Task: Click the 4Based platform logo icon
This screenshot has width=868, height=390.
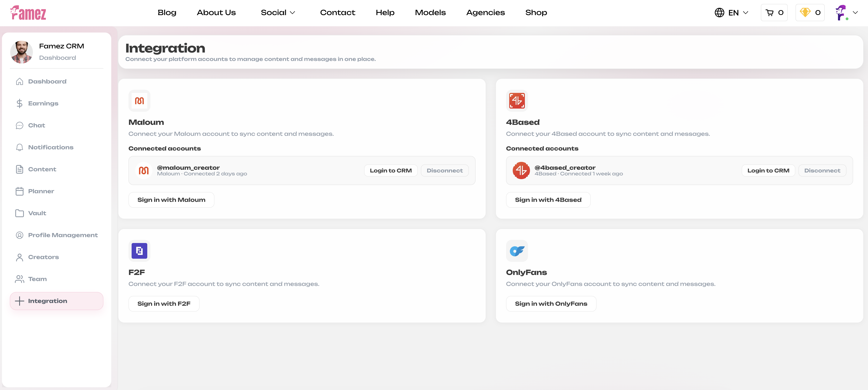Action: click(517, 101)
